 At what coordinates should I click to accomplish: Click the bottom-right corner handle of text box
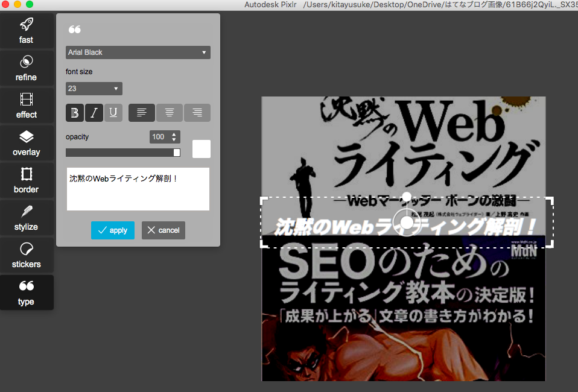coord(549,243)
